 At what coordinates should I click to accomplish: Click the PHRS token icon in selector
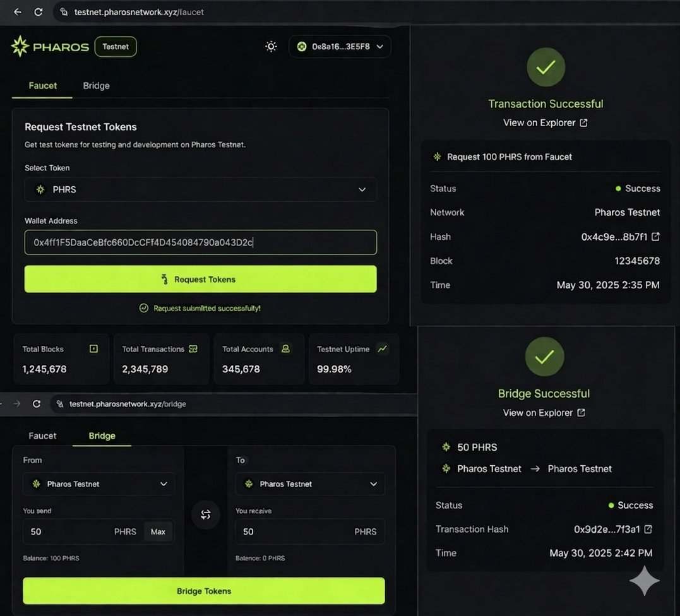(40, 189)
